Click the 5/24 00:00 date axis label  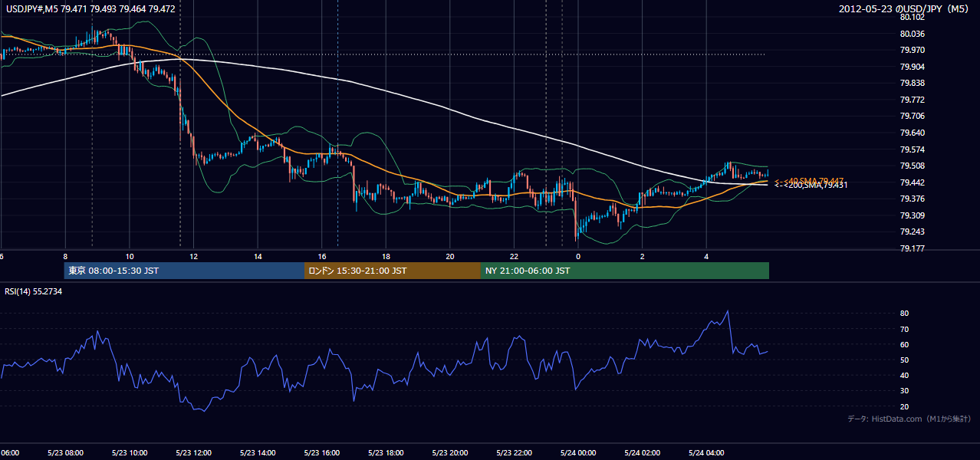pos(578,453)
